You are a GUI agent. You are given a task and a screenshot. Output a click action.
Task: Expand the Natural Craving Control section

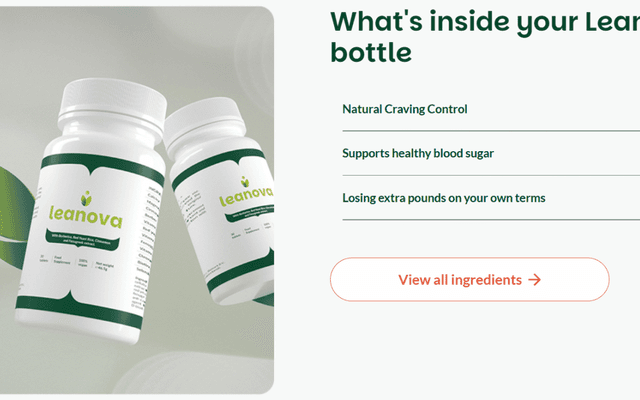[491, 109]
